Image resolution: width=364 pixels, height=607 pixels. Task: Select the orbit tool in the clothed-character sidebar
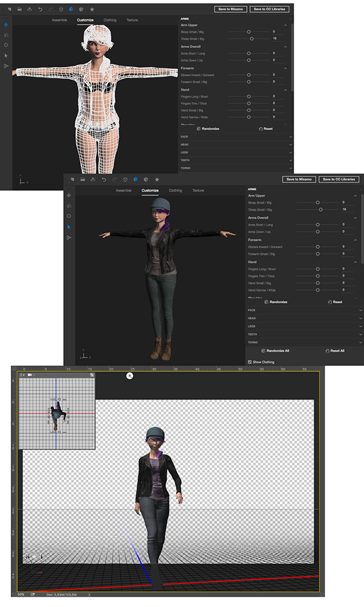(69, 206)
